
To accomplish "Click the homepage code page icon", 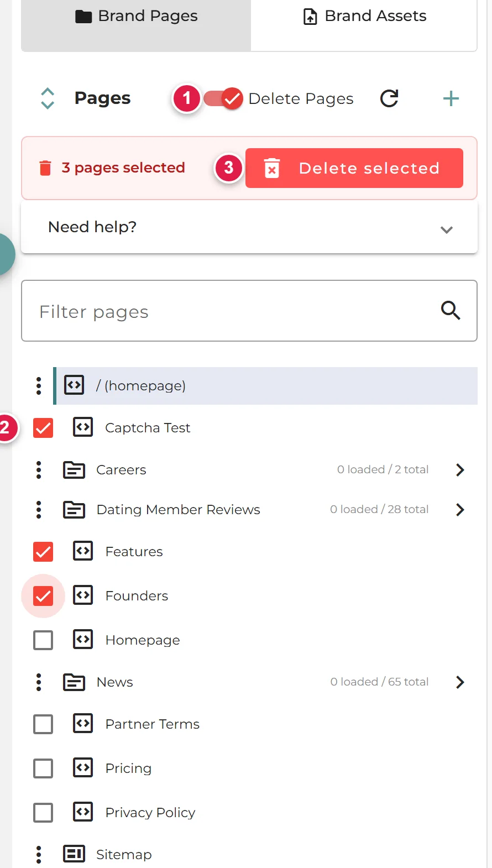I will 74,385.
